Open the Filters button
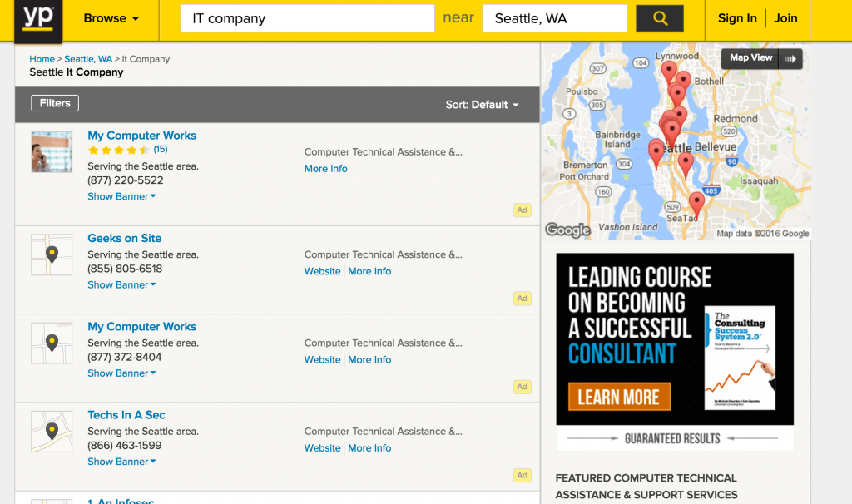Image resolution: width=852 pixels, height=504 pixels. pos(55,103)
